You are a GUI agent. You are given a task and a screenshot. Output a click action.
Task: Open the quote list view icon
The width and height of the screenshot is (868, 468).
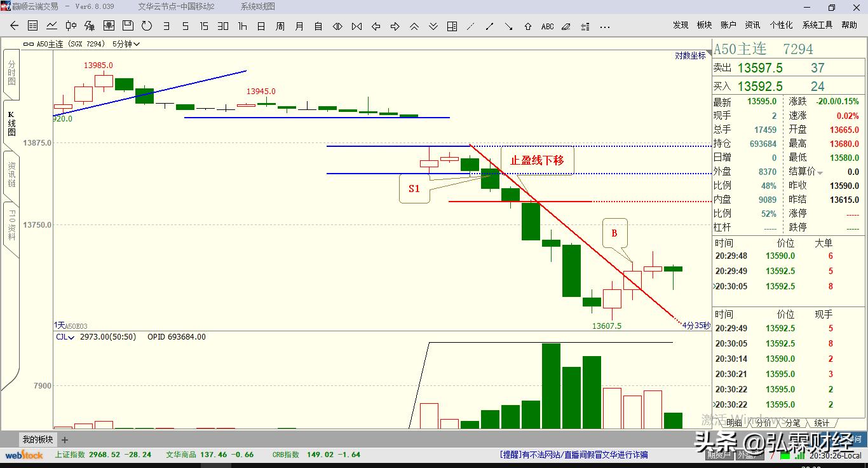pyautogui.click(x=33, y=26)
